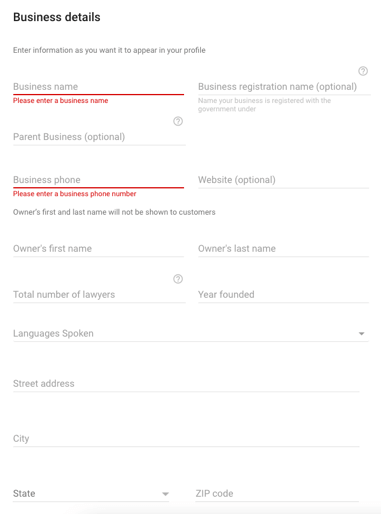The width and height of the screenshot is (381, 514).
Task: Click the ZIP code field
Action: 277,494
